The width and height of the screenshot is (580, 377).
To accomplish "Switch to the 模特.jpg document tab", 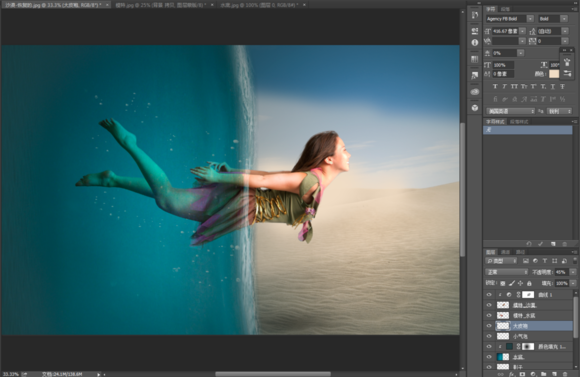I will coord(161,5).
